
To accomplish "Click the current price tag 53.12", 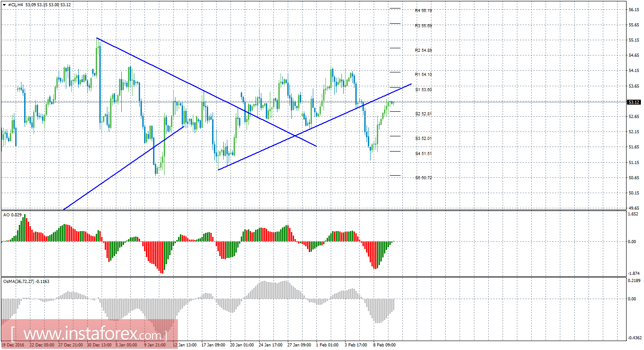I will click(x=634, y=102).
